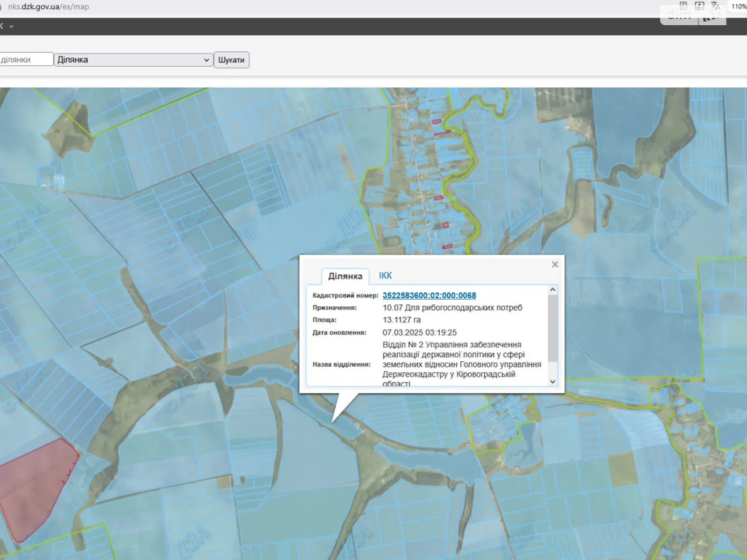Click the split view icon in address bar

699,6
